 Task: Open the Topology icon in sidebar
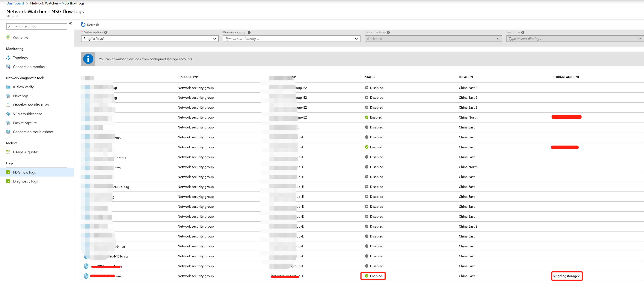point(8,58)
